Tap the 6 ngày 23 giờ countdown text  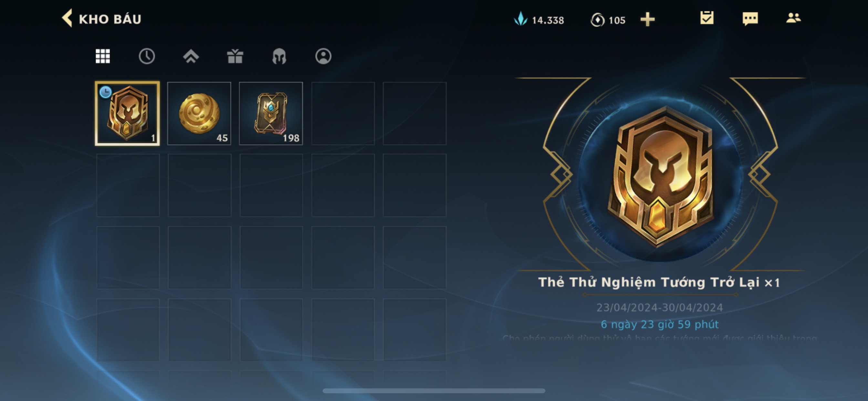point(659,324)
